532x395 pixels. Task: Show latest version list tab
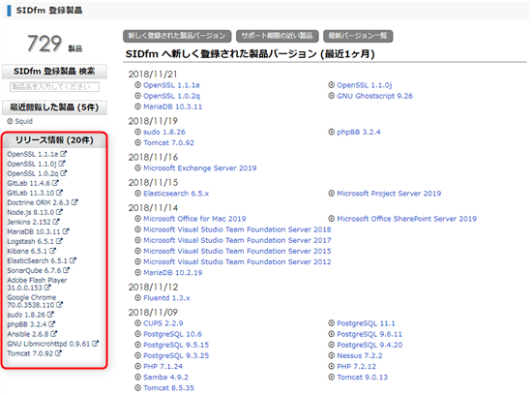[358, 36]
